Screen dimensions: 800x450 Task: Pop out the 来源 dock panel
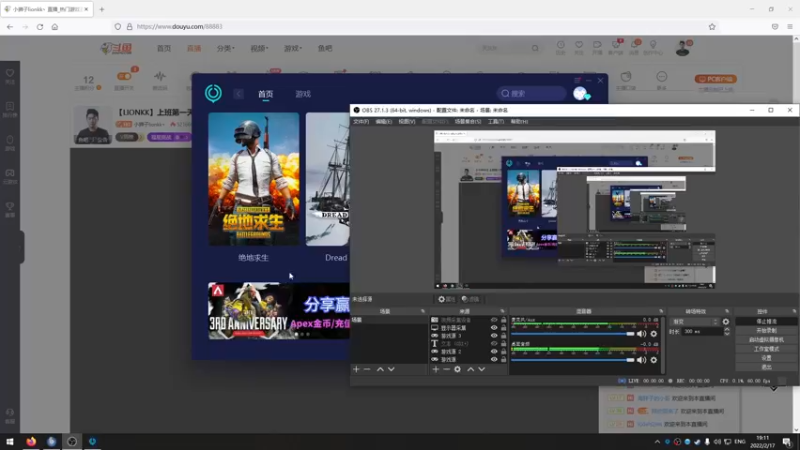point(503,311)
